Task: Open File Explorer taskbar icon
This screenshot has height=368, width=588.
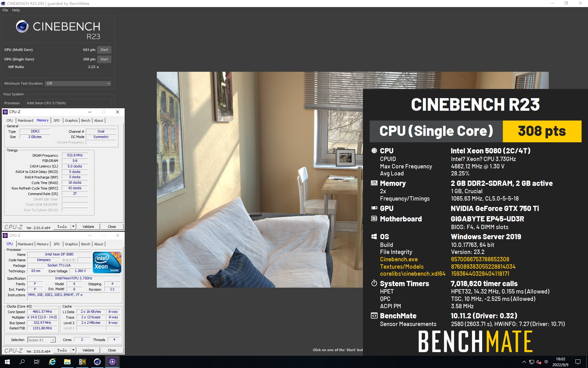Action: click(x=67, y=362)
